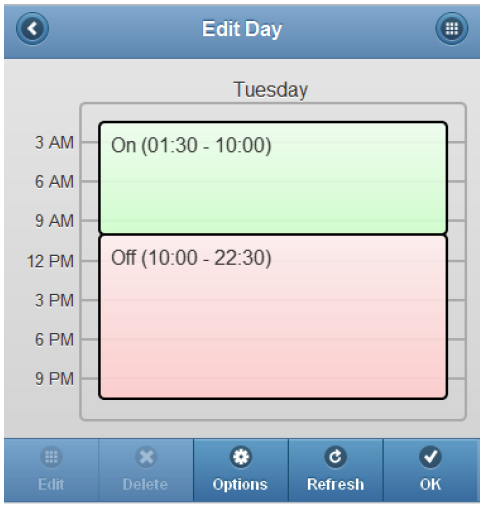The height and width of the screenshot is (507, 485).
Task: Click the Edit text label
Action: (x=51, y=484)
